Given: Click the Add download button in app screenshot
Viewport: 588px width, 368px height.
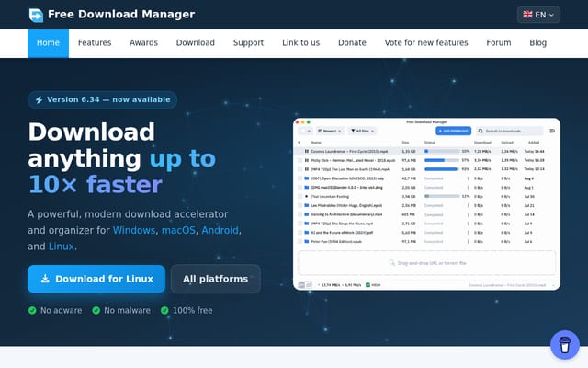Looking at the screenshot, I should pos(453,131).
